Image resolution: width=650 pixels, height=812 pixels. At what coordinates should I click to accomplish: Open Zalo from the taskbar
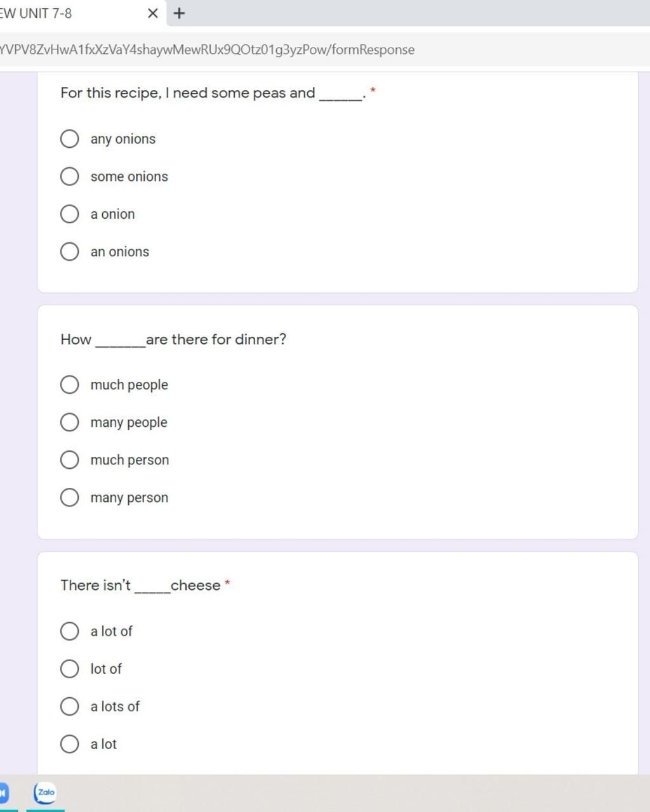45,792
